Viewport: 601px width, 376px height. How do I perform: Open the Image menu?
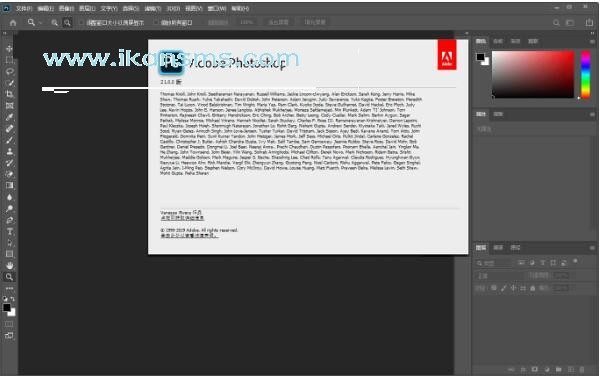66,8
